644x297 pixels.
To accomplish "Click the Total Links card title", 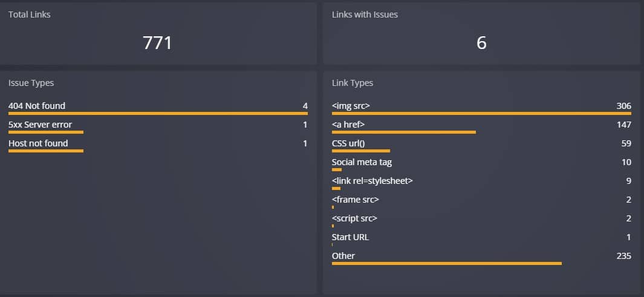I will 29,15.
